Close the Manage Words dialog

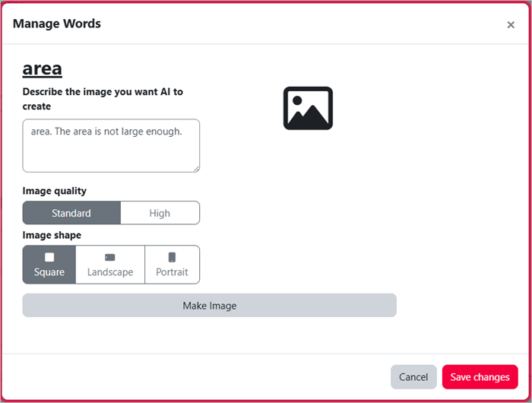pyautogui.click(x=511, y=25)
